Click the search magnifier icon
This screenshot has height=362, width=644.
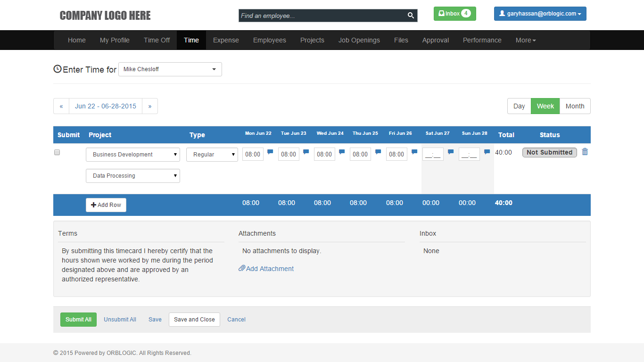[x=411, y=16]
